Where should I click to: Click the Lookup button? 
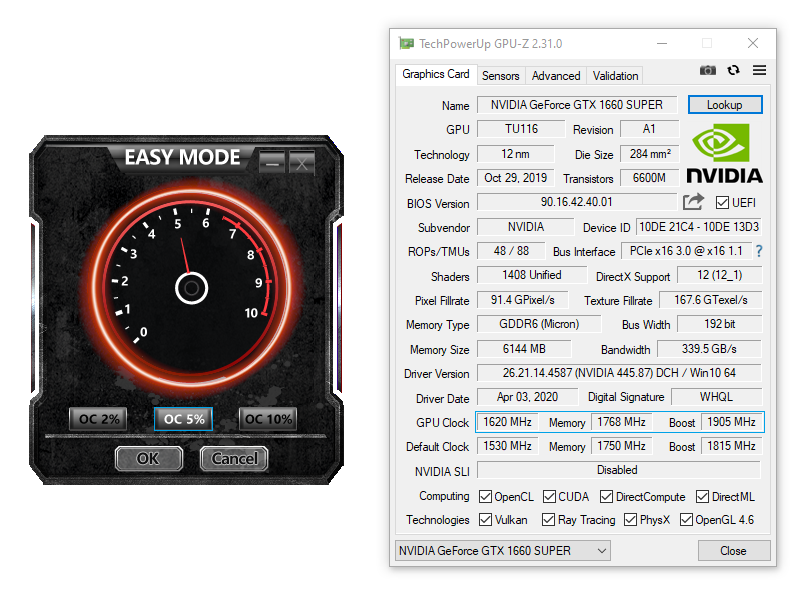(725, 105)
